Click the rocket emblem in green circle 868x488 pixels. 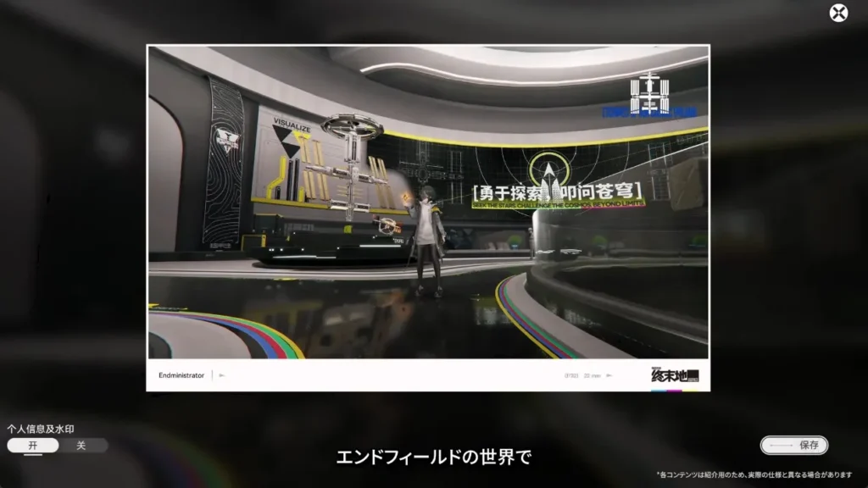(x=548, y=172)
